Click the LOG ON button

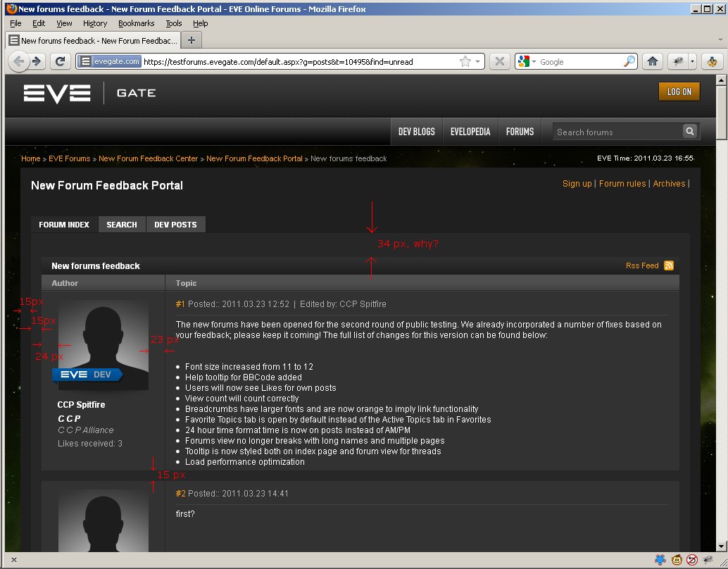coord(679,92)
